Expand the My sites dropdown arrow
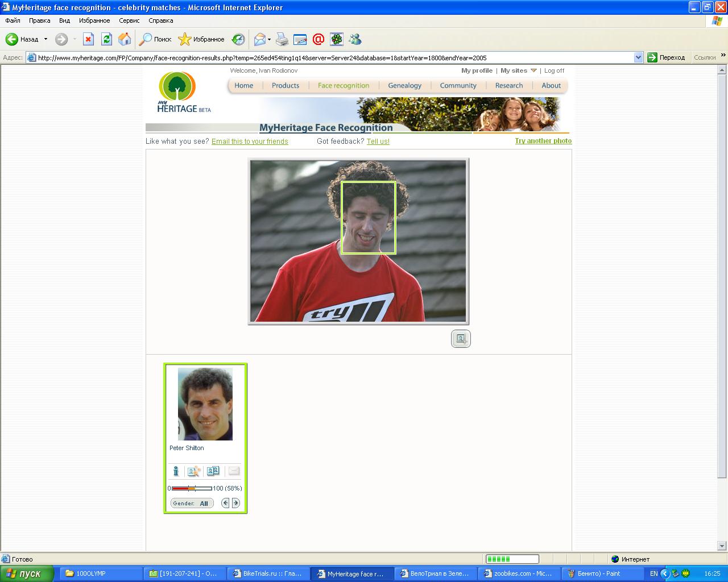The height and width of the screenshot is (582, 728). (x=533, y=70)
